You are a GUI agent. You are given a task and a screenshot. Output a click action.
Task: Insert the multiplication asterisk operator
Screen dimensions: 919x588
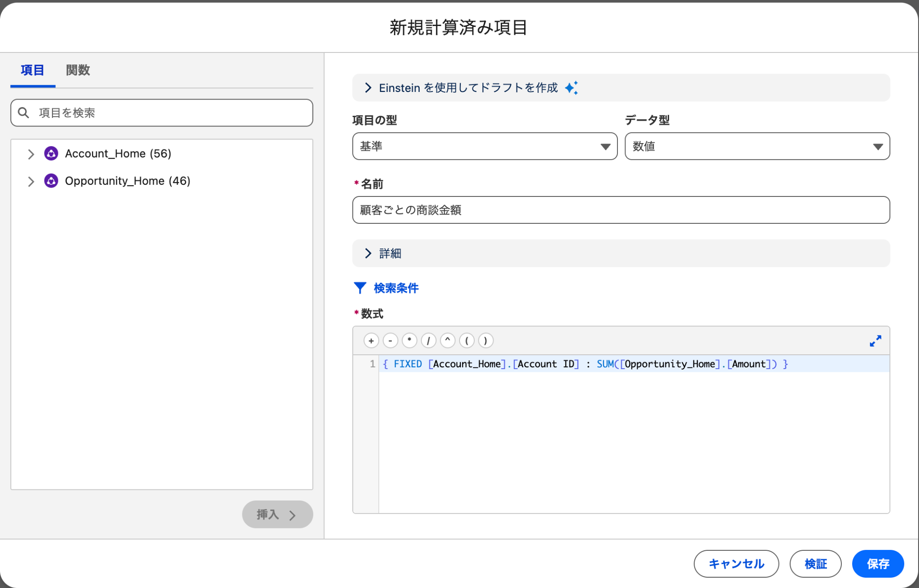[x=409, y=341]
